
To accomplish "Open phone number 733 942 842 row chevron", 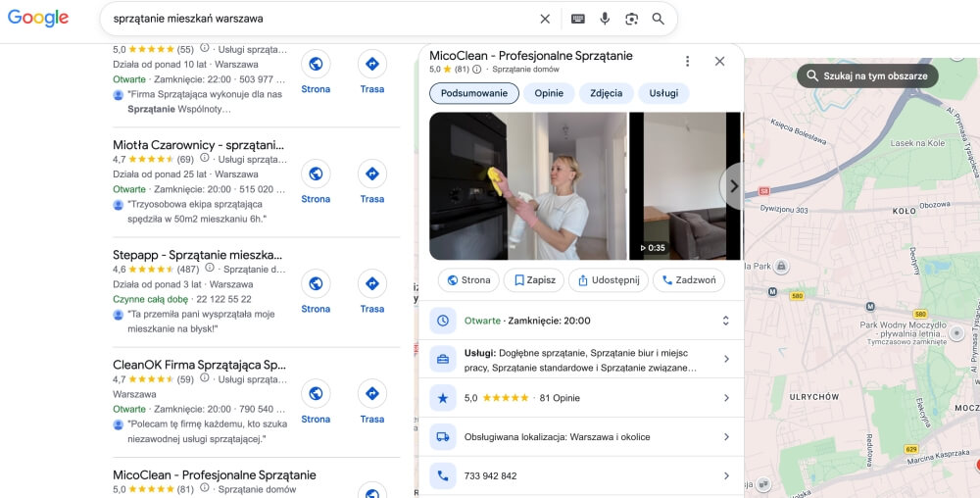I will 726,476.
